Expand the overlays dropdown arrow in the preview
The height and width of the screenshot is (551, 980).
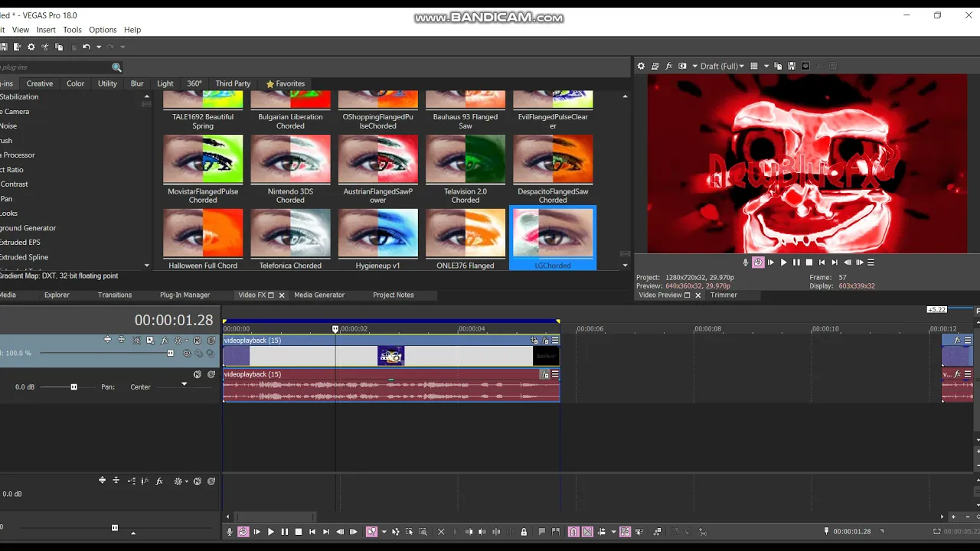tap(766, 66)
